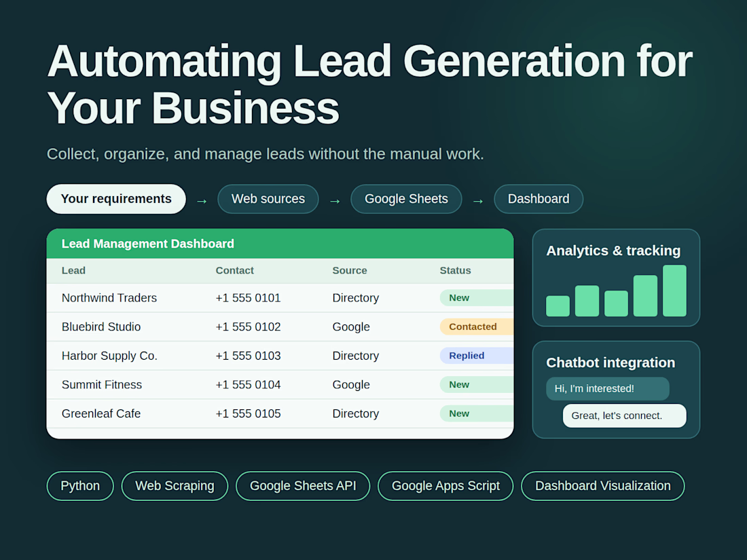This screenshot has width=747, height=560.
Task: Click the "Bluebird Studio" lead name
Action: [101, 327]
